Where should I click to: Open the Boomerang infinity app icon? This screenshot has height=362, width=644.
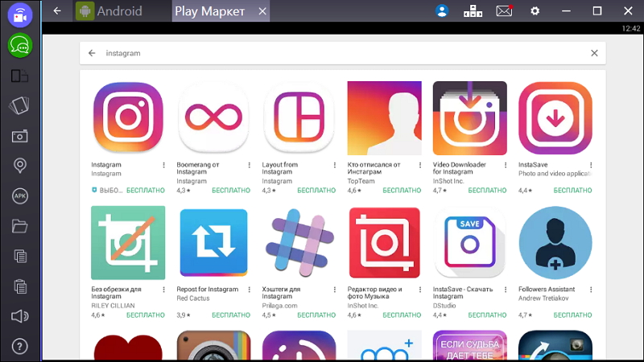click(213, 117)
